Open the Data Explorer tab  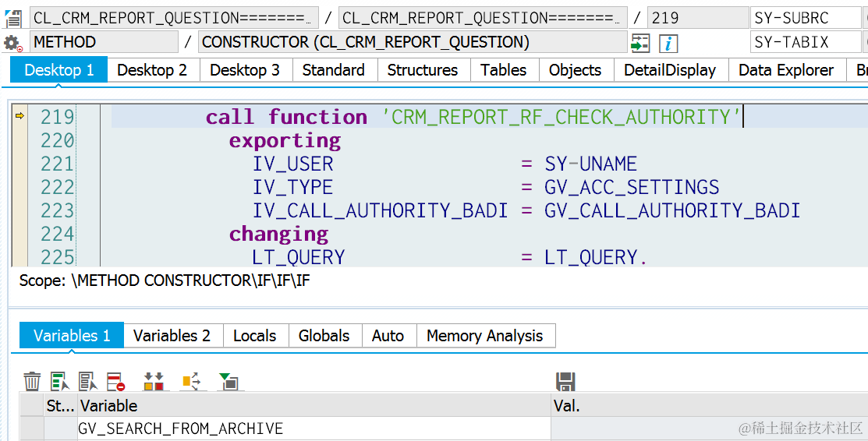[x=786, y=70]
